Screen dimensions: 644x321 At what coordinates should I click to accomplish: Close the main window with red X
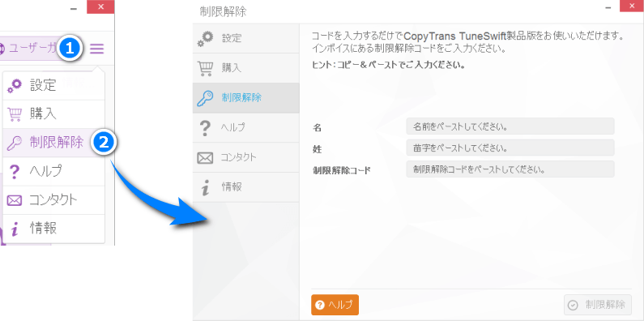pyautogui.click(x=100, y=7)
